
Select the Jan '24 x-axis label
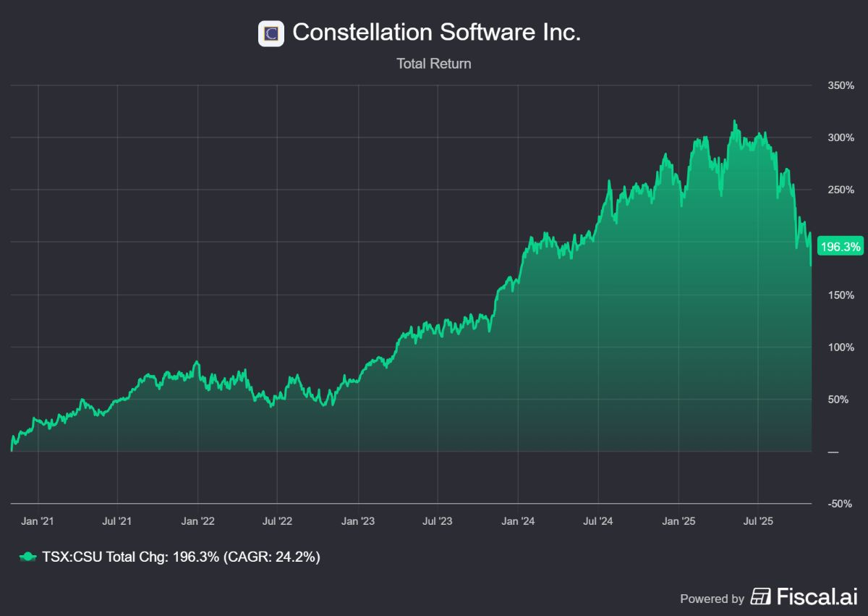[x=518, y=520]
